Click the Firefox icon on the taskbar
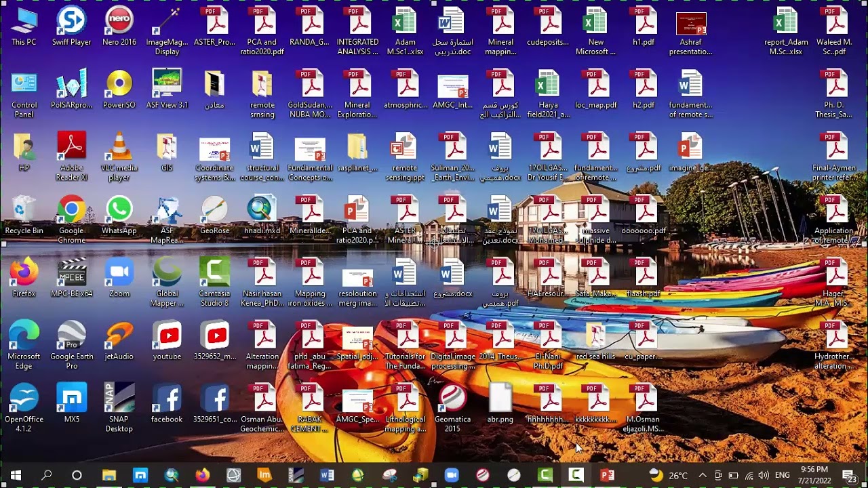Image resolution: width=868 pixels, height=488 pixels. click(202, 475)
